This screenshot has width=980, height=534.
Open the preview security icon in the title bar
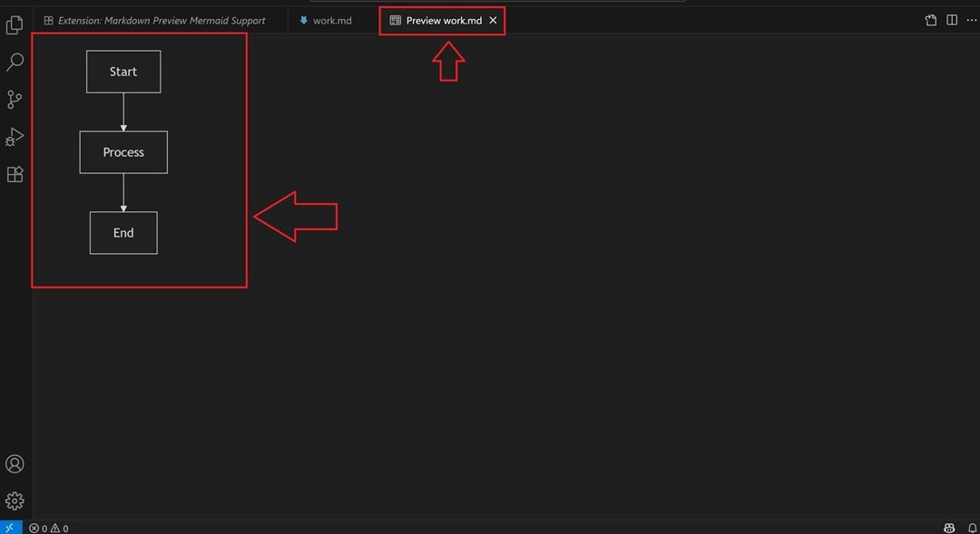930,19
